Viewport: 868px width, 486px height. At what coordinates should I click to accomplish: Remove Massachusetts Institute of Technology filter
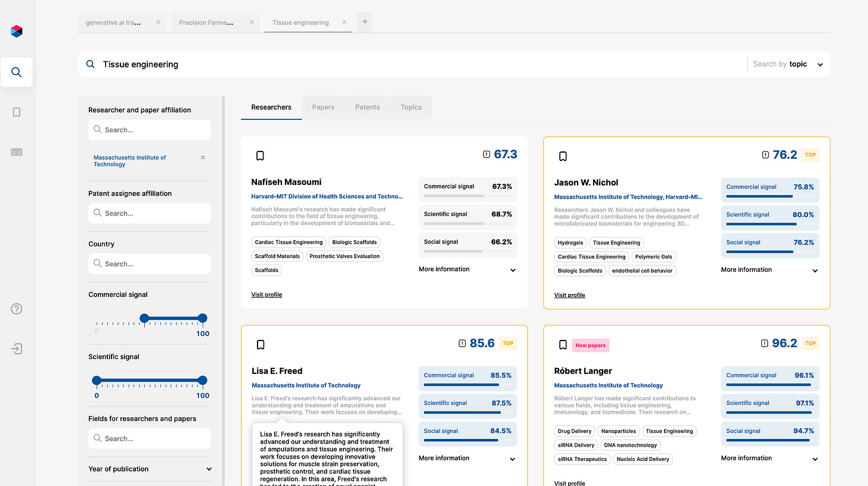click(x=203, y=157)
